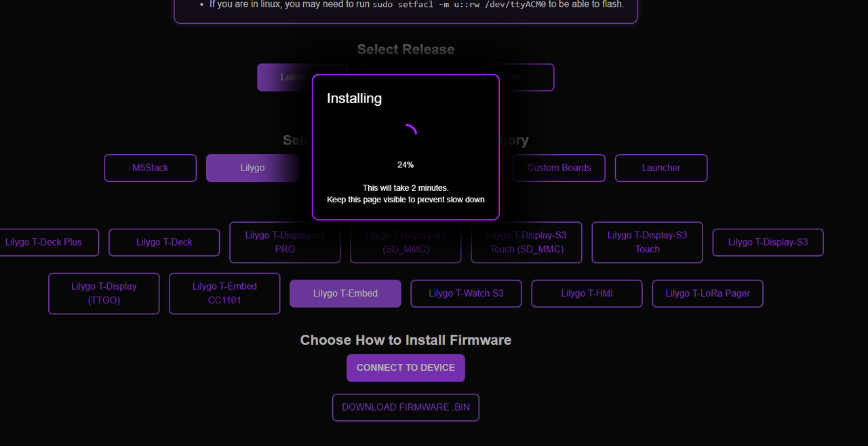This screenshot has width=868, height=446.
Task: Pick the Lilygo T-Deck board (not Plus)
Action: pos(164,242)
